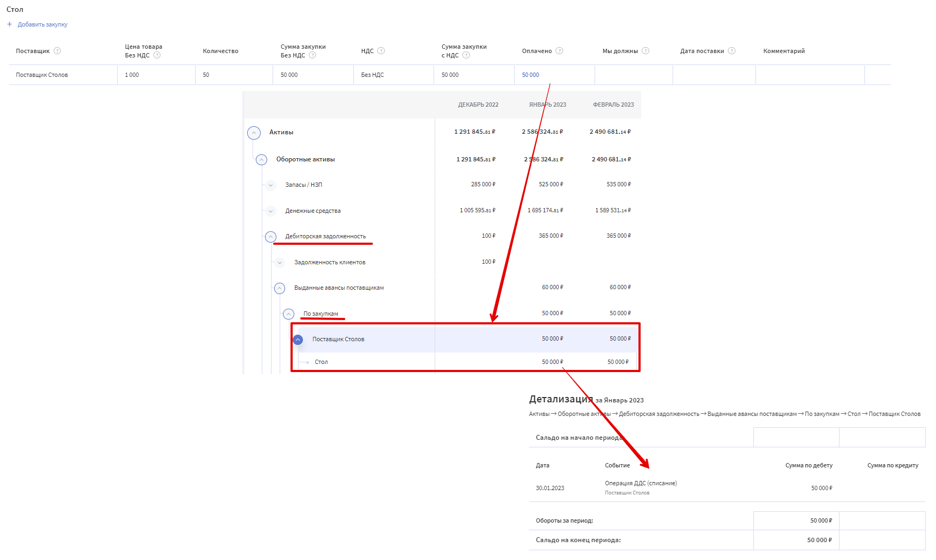Click the Сумма по дебету column header
This screenshot has height=560, width=936.
pos(809,466)
